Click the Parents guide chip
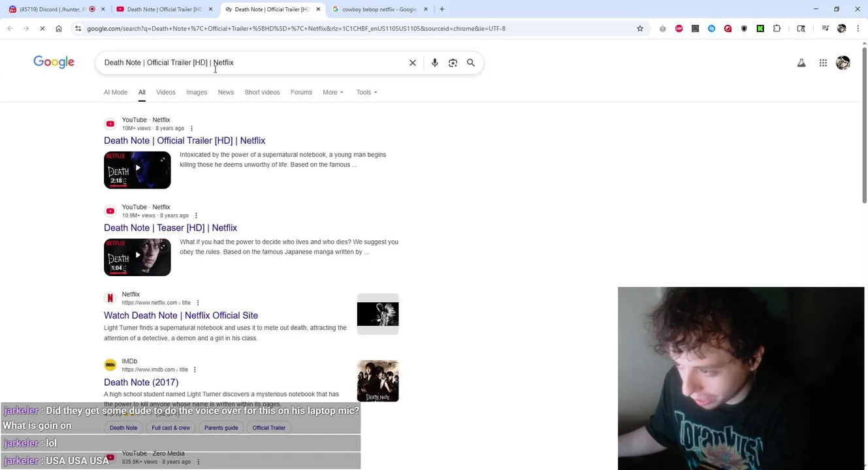868x470 pixels. tap(221, 428)
